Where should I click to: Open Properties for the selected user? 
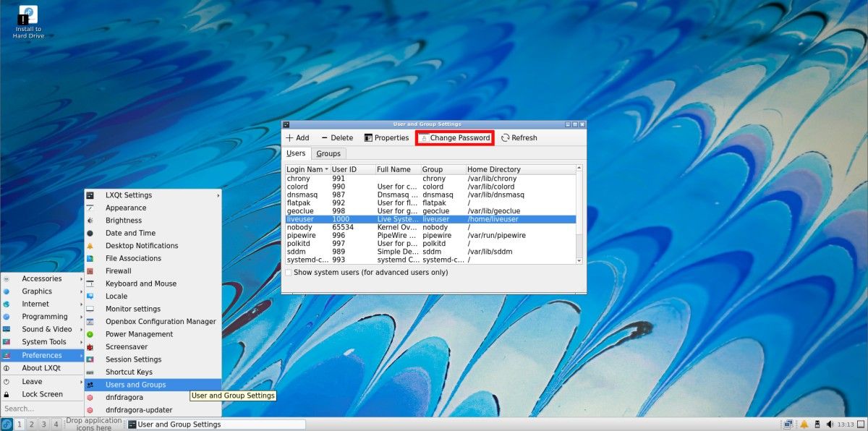(387, 137)
